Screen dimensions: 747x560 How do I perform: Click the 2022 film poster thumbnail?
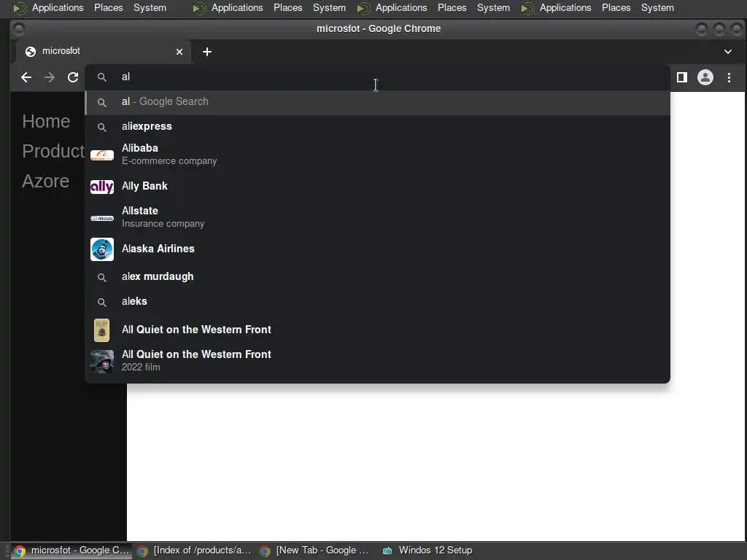coord(102,362)
